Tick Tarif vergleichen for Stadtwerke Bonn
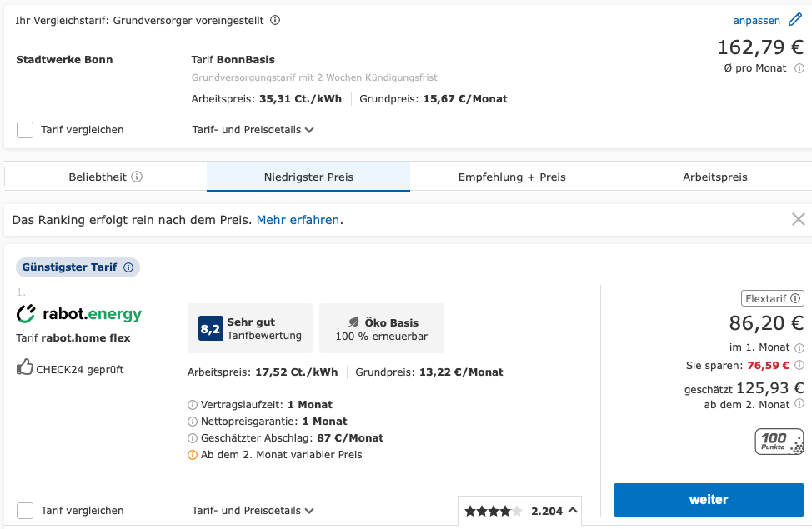This screenshot has width=812, height=529. (x=25, y=130)
